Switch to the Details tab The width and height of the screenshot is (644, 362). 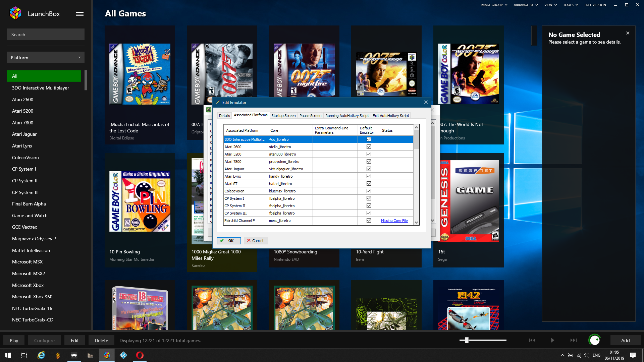[224, 116]
